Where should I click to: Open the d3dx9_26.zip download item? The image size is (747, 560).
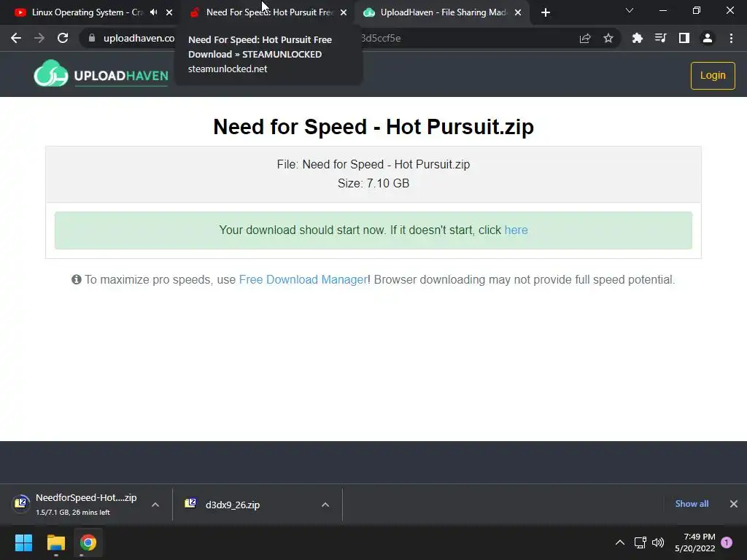coord(233,505)
